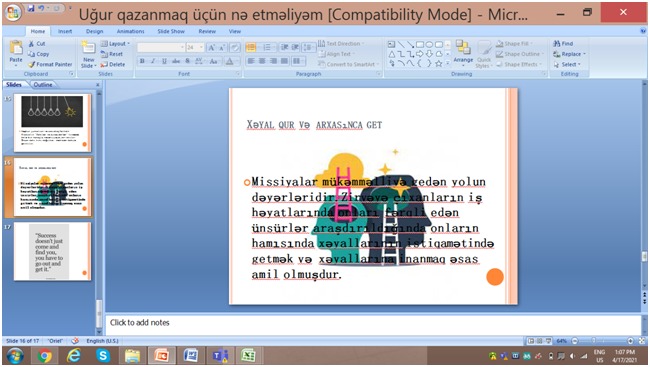
Task: Select the Format Painter tool
Action: [50, 64]
